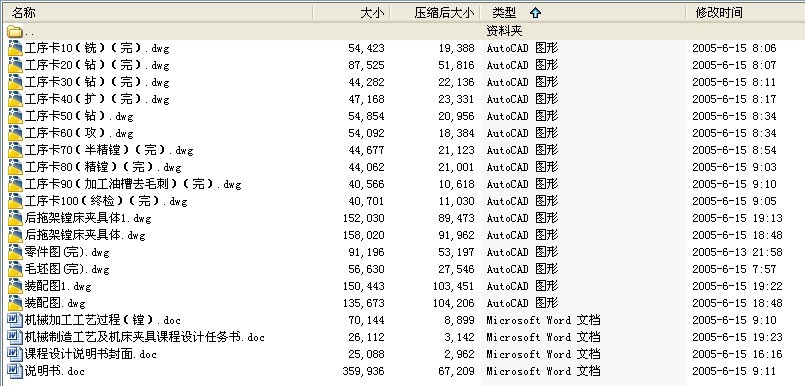Click the icon of 工序卡100(终检)(完).dwg
Image resolution: width=805 pixels, height=386 pixels.
(x=15, y=201)
